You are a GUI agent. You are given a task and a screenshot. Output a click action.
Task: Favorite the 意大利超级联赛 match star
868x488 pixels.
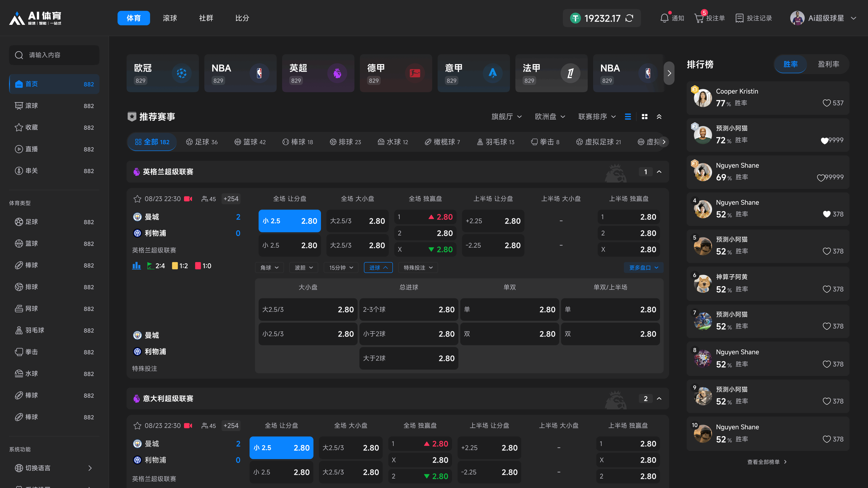tap(137, 426)
